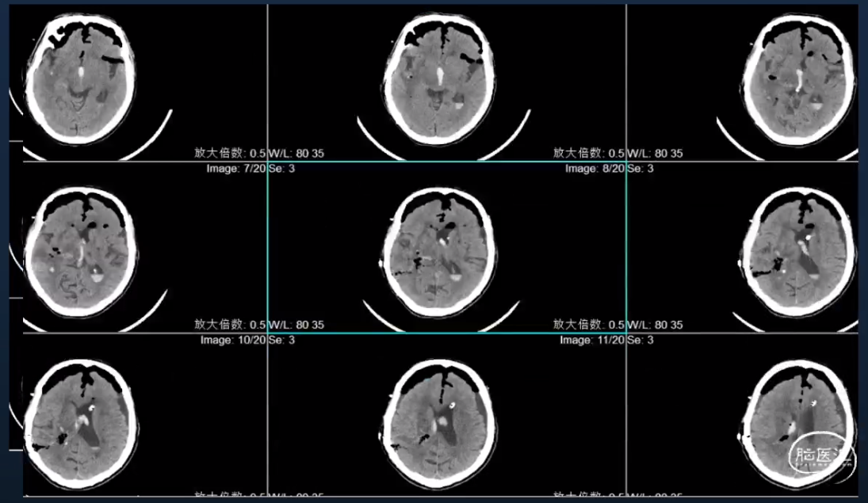Select the middle-left CT brain slice

80,250
